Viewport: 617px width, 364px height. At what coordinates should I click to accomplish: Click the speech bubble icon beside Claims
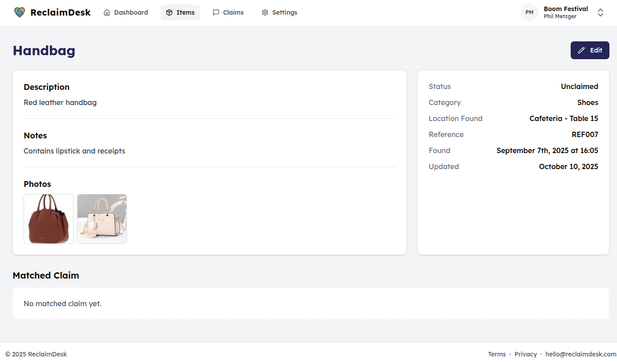tap(217, 12)
